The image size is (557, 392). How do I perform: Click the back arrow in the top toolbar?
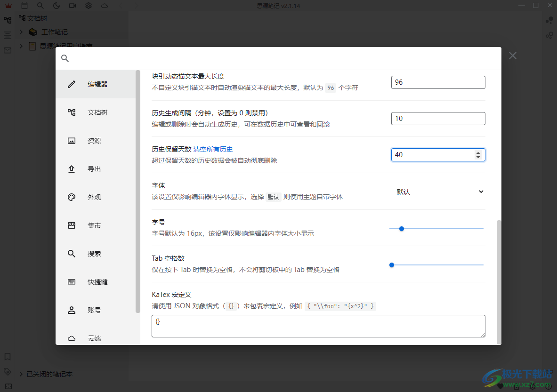coord(121,6)
